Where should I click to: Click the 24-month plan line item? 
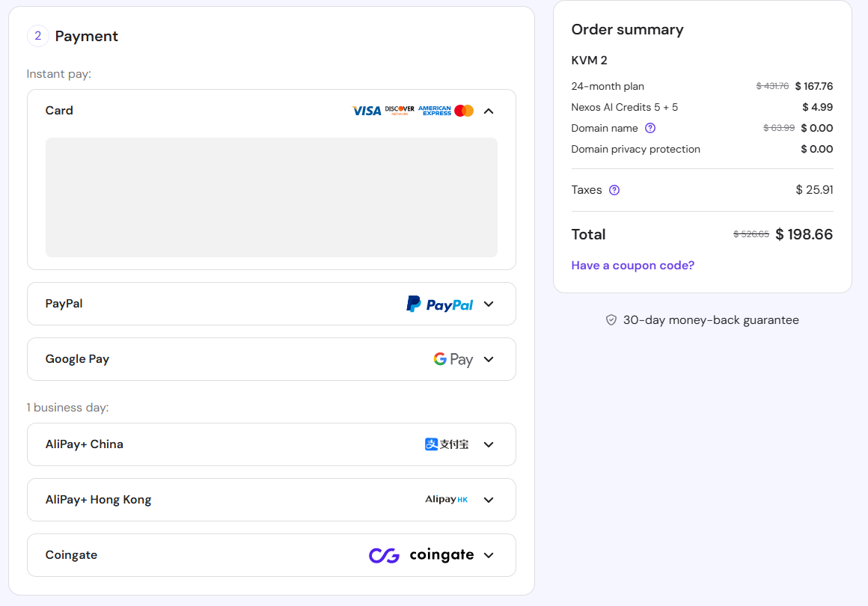tap(608, 86)
